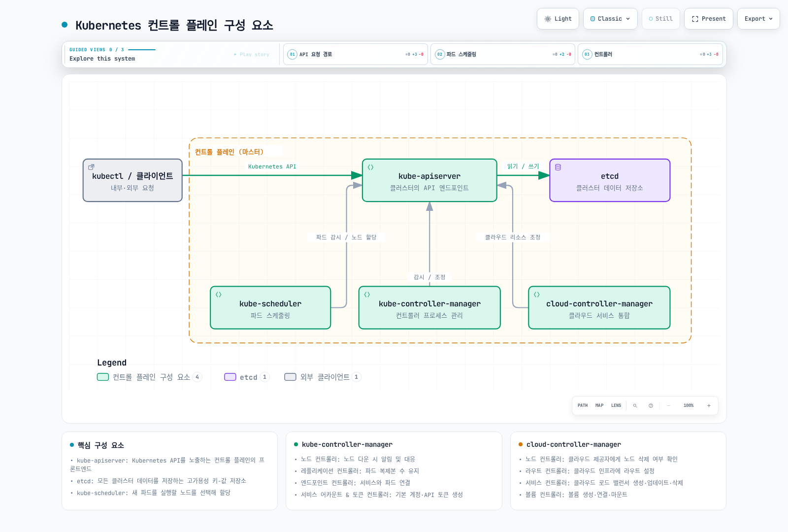
Task: Click the 읽기 / 쓰기 edge label
Action: pyautogui.click(x=523, y=166)
